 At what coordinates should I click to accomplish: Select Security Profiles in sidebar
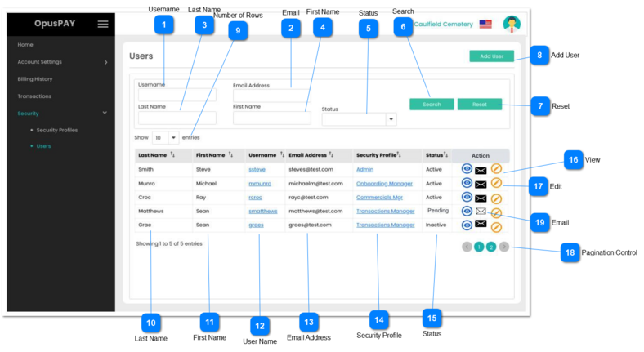pyautogui.click(x=57, y=130)
